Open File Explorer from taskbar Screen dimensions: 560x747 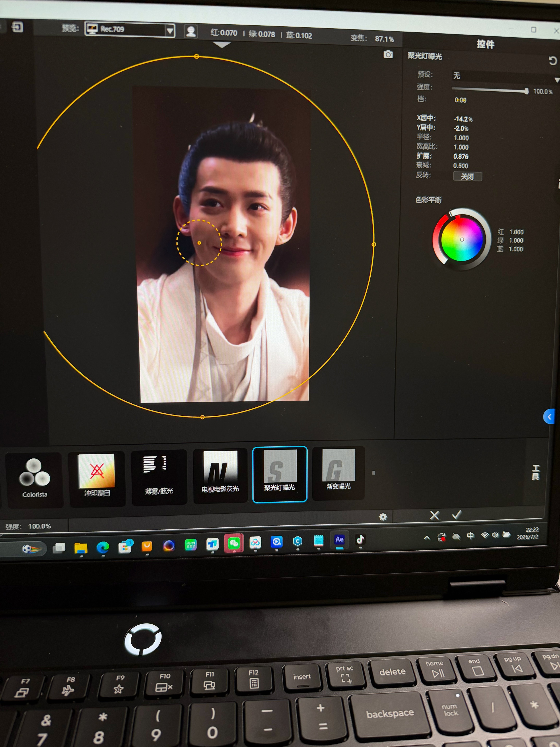(81, 548)
